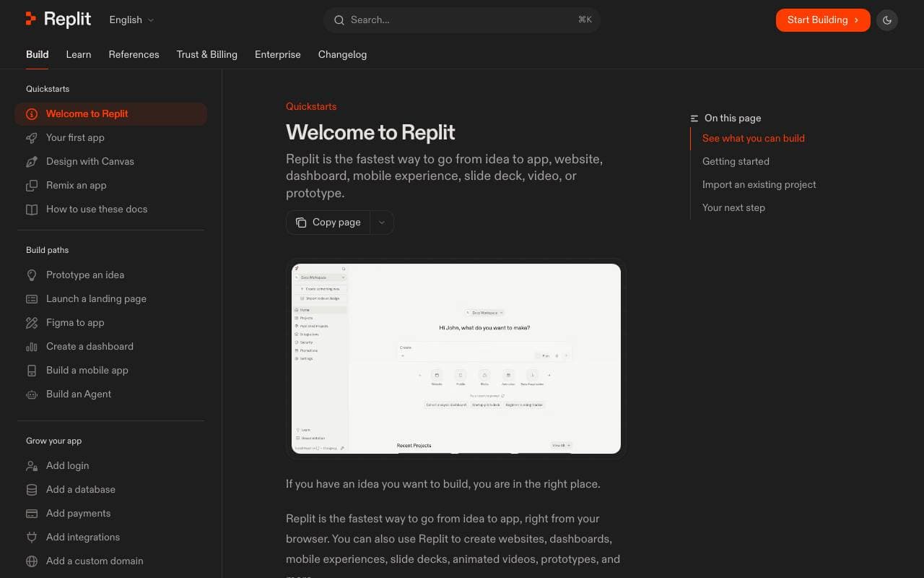Open Design with Canvas sidebar page

click(x=111, y=162)
